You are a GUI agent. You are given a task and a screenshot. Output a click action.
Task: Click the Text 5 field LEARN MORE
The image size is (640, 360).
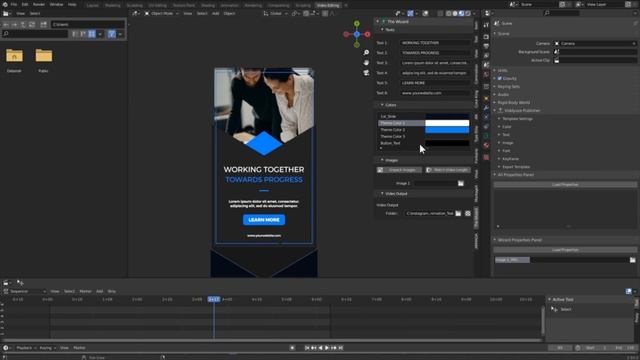(435, 83)
